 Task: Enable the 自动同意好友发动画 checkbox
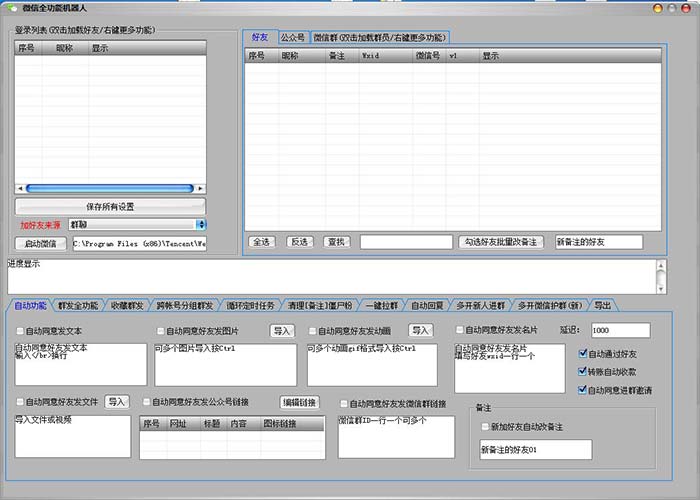312,331
